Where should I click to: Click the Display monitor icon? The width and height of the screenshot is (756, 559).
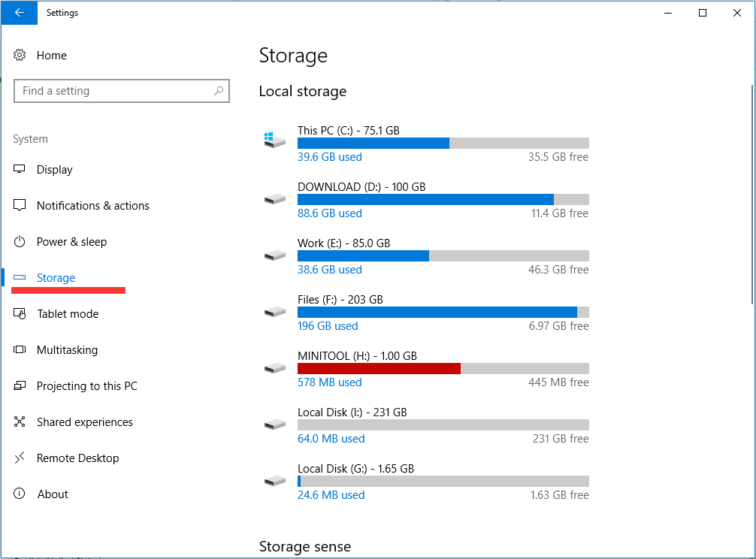(x=20, y=170)
